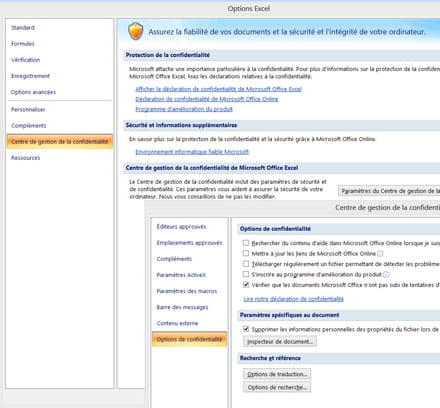This screenshot has height=408, width=440.
Task: Open the Formules options page
Action: [x=23, y=44]
